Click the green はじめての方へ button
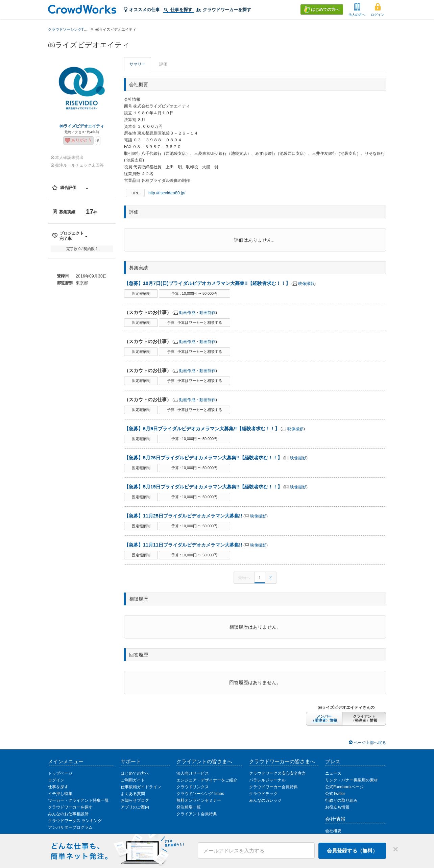 (x=322, y=9)
